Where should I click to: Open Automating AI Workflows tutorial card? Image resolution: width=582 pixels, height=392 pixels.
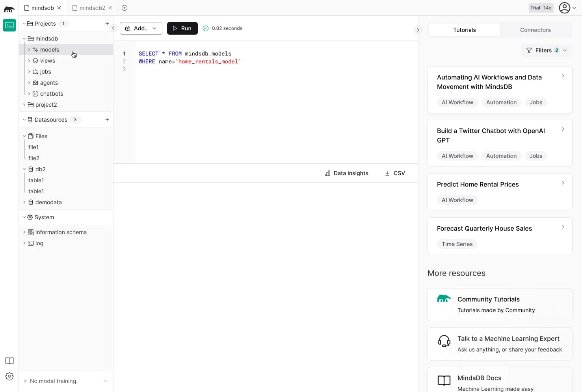500,90
